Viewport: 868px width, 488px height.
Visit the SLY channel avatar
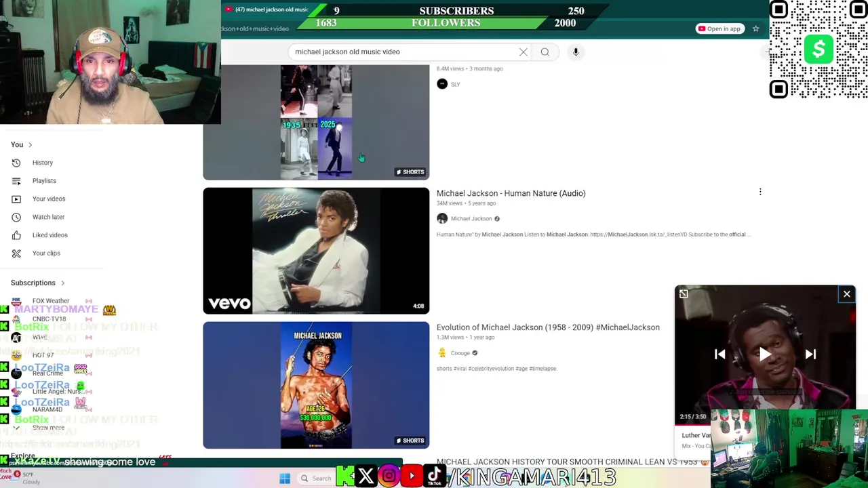(442, 84)
